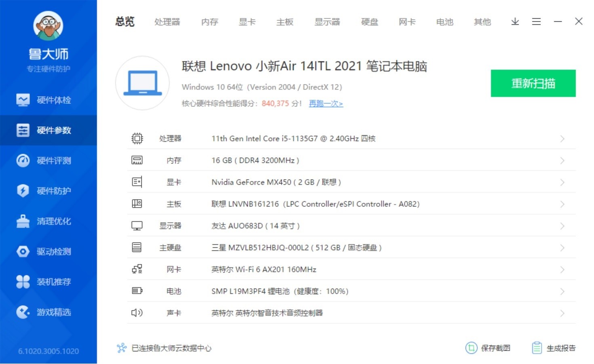Open 硬件评测 in the sidebar

coord(48,160)
